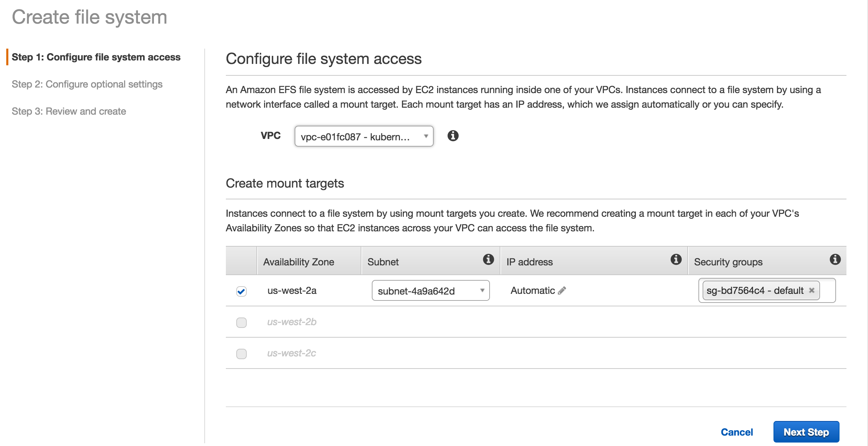Enable the us-west-2b mount target checkbox
868x446 pixels.
coord(241,322)
